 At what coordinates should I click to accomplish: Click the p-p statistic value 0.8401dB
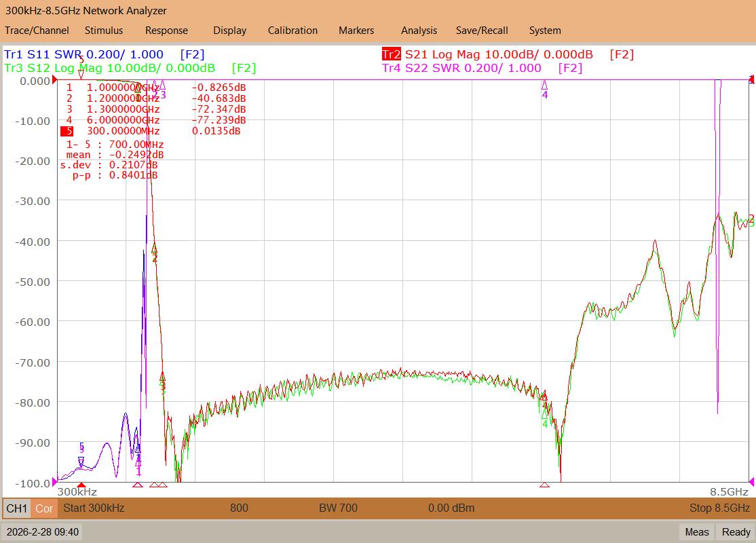[134, 175]
